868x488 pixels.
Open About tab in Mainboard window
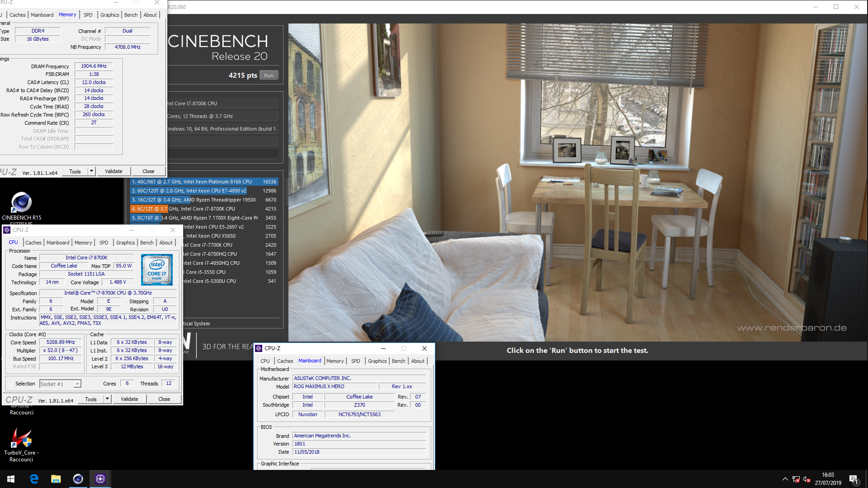418,361
